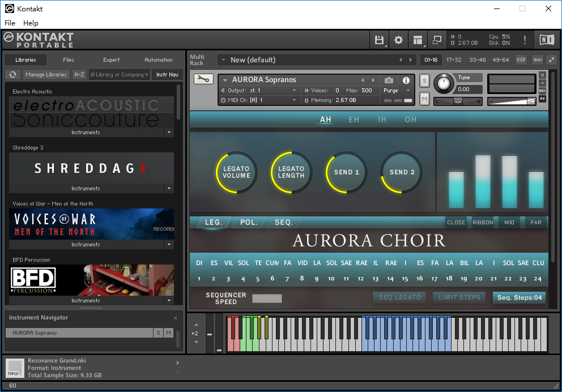Open the Output st. 1 dropdown
The image size is (562, 392).
coord(294,91)
